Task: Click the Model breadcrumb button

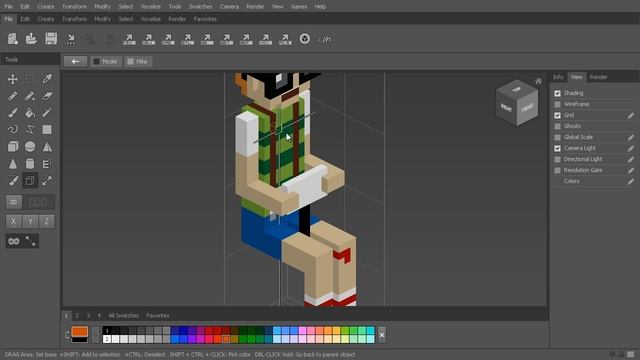Action: coord(105,61)
